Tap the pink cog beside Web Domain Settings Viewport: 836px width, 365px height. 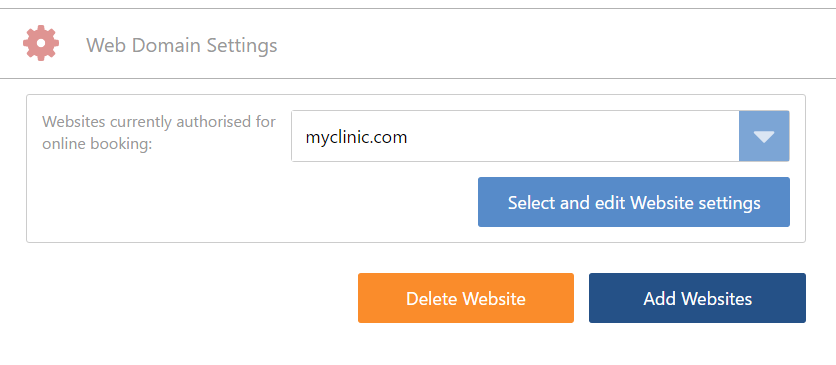(41, 43)
